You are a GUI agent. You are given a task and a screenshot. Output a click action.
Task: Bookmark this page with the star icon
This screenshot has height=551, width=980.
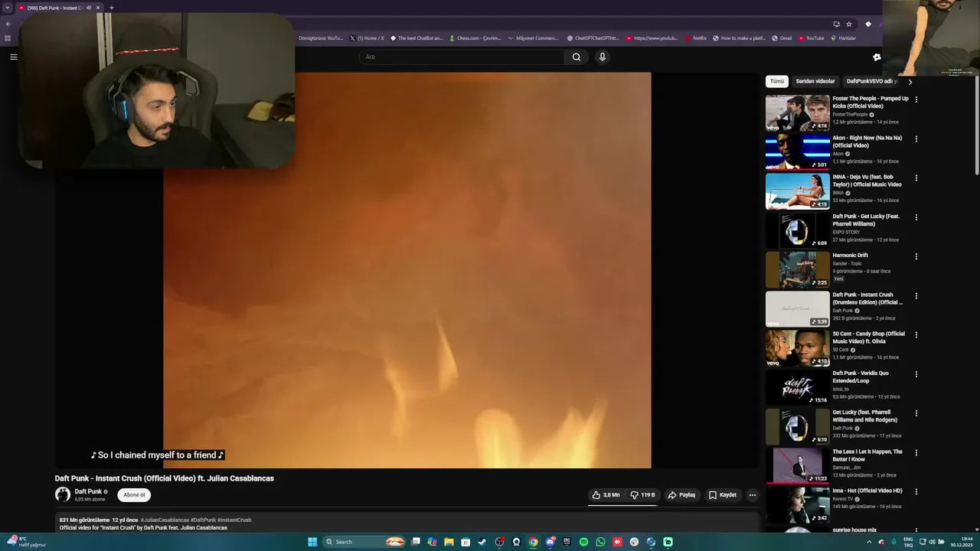(849, 24)
